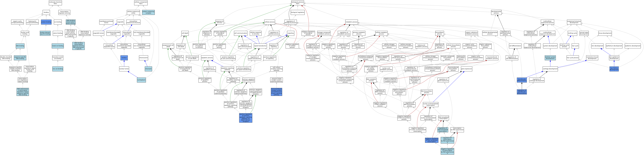Select 'protein domain specific binding' node
The image size is (644, 155).
pos(45,33)
